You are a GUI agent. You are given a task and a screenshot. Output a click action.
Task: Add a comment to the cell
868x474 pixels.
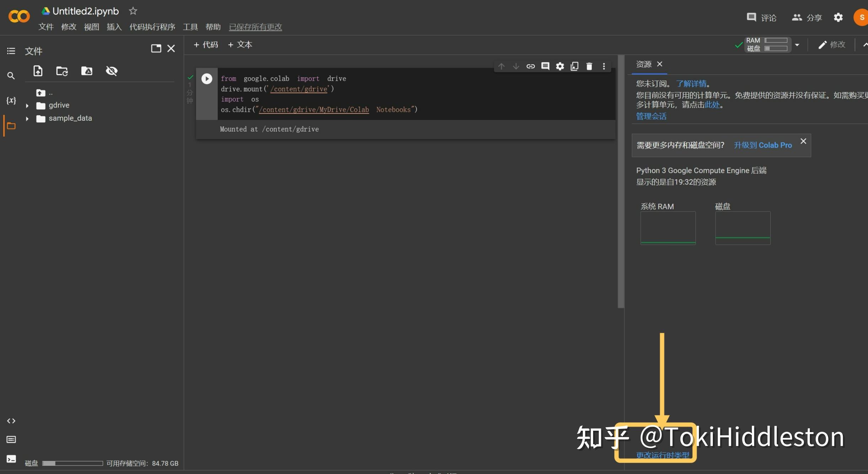click(546, 66)
